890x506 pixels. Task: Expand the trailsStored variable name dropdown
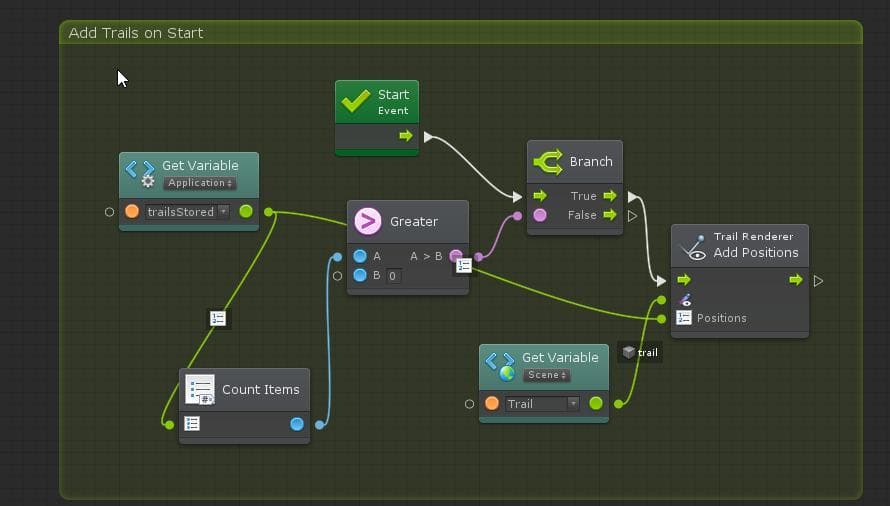tap(187, 212)
